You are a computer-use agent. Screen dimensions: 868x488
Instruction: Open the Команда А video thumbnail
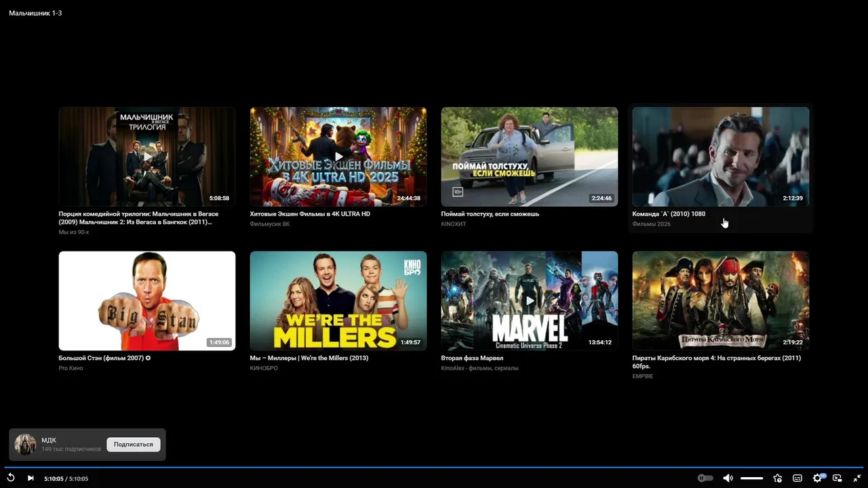point(721,157)
